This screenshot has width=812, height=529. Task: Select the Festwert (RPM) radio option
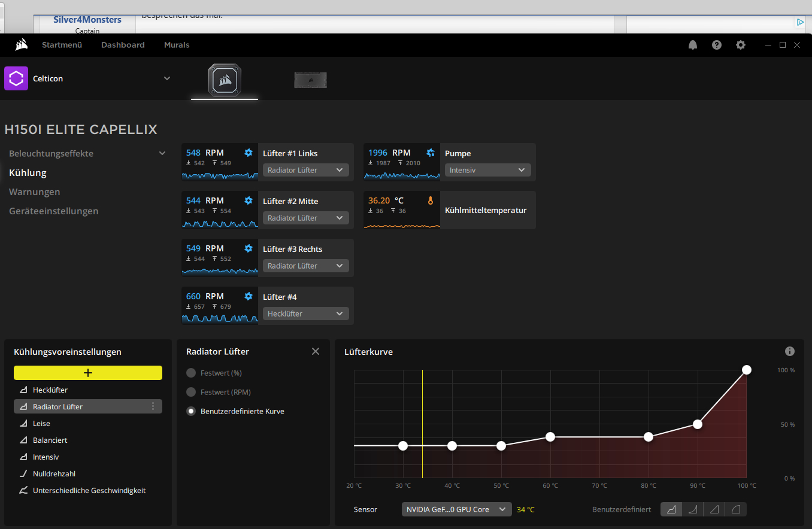click(x=191, y=392)
